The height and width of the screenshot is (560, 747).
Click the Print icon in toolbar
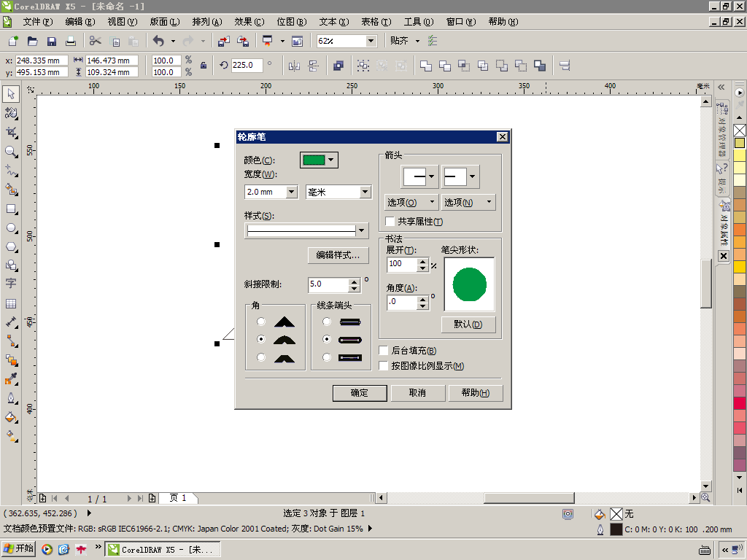[71, 42]
